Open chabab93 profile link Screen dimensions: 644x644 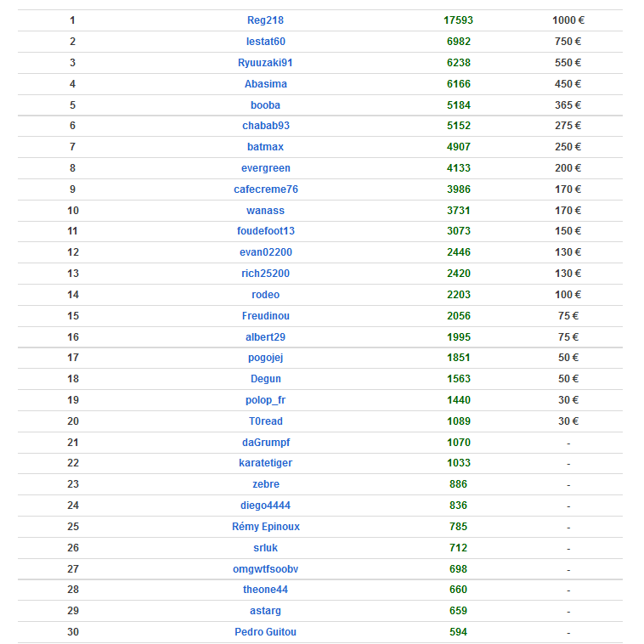pos(265,126)
